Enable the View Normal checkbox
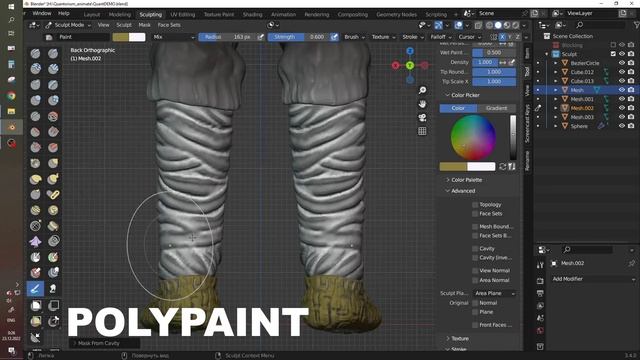 point(475,271)
